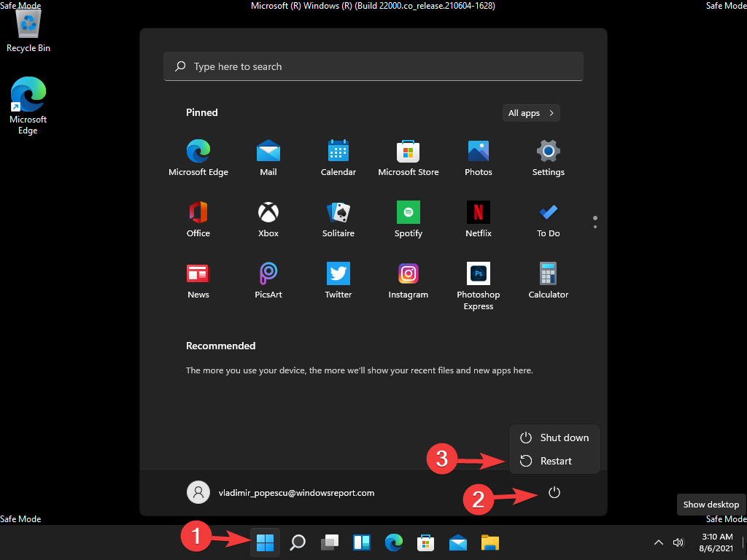Open the To Do app
The height and width of the screenshot is (560, 747).
[549, 219]
